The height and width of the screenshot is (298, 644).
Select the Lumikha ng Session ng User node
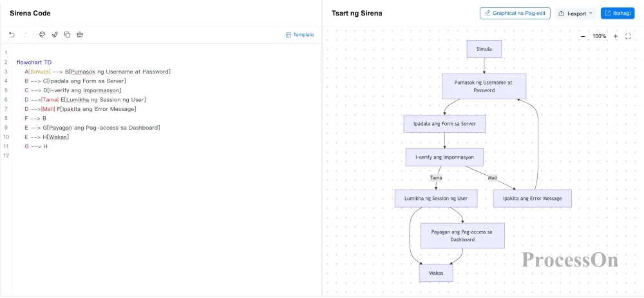coord(436,199)
